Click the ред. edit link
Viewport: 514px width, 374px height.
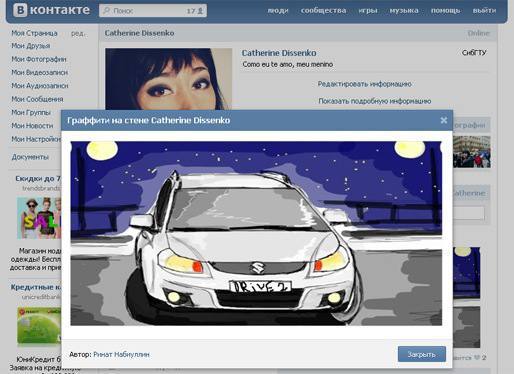(78, 33)
